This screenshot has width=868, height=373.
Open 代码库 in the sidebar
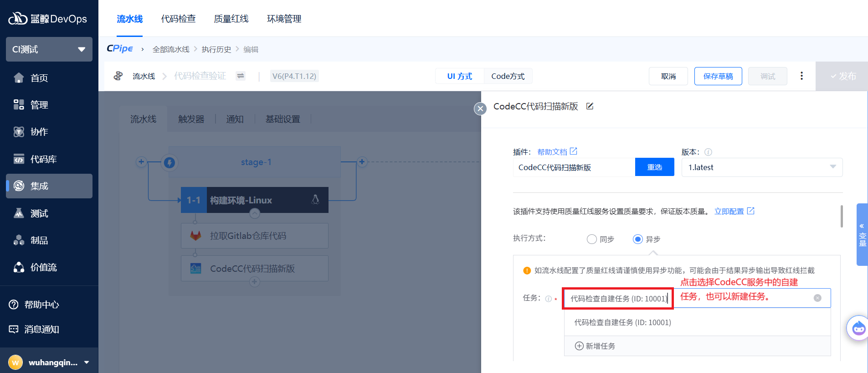point(44,159)
